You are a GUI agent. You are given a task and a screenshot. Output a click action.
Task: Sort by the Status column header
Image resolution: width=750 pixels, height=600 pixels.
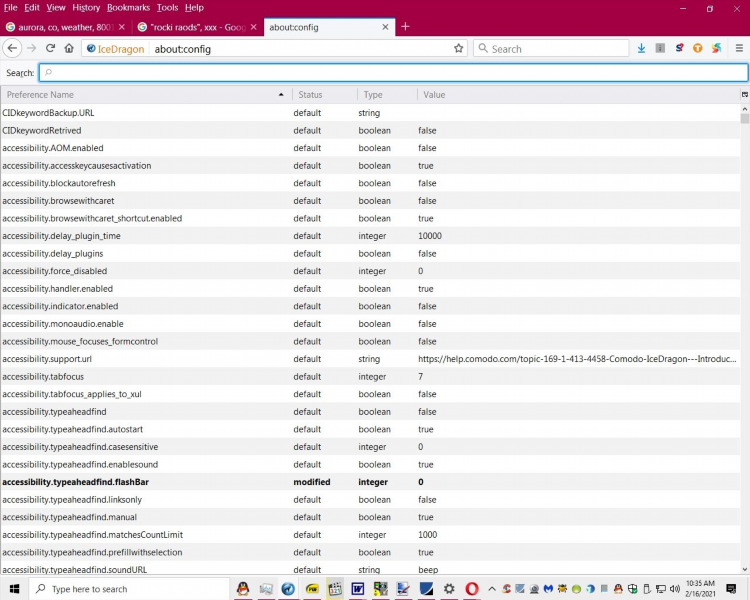(325, 95)
